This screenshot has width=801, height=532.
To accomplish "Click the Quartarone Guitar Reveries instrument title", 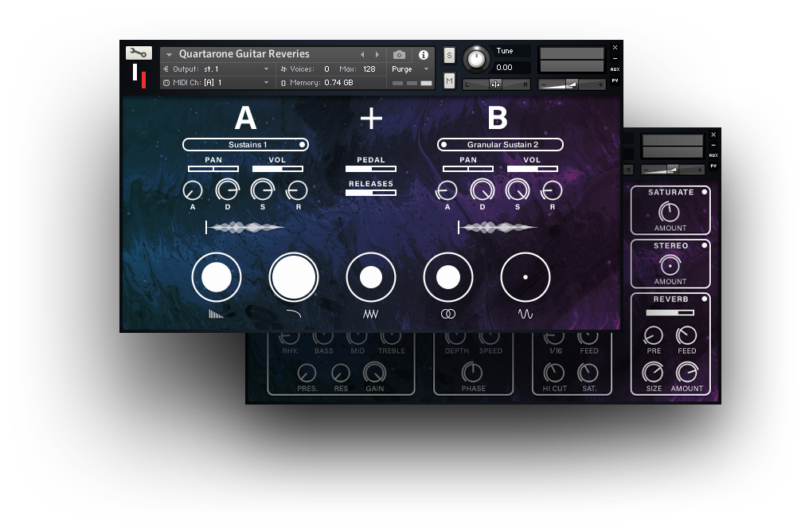I will point(244,53).
